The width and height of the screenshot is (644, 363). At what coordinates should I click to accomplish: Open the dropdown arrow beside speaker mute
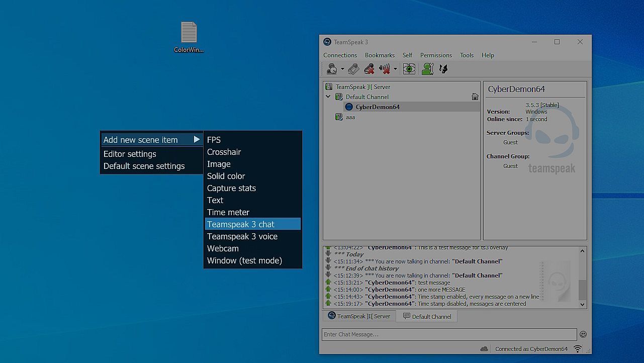tap(395, 69)
